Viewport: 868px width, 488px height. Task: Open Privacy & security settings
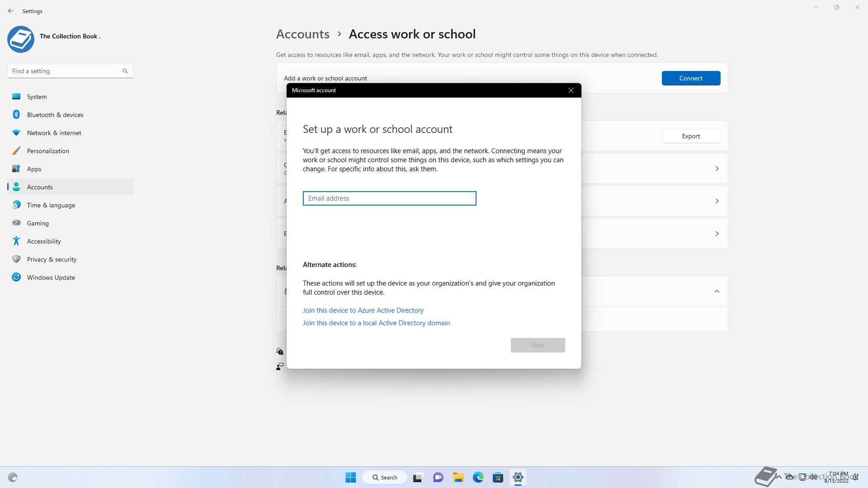[x=71, y=259]
